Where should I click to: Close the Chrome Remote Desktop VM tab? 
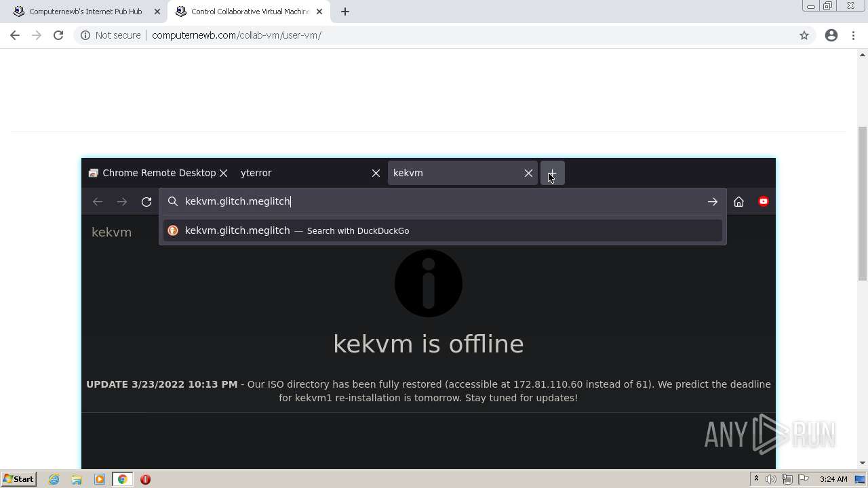coord(223,173)
